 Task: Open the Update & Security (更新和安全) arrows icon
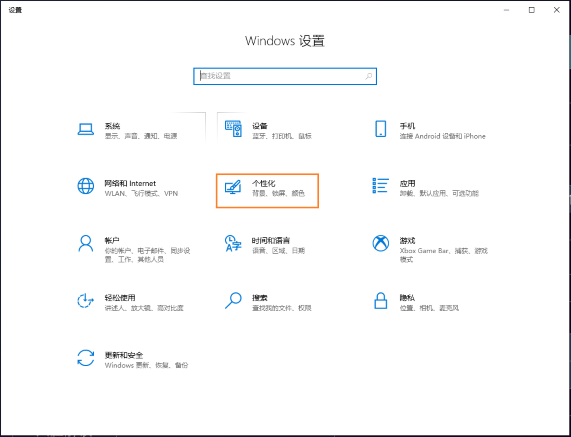tap(86, 358)
